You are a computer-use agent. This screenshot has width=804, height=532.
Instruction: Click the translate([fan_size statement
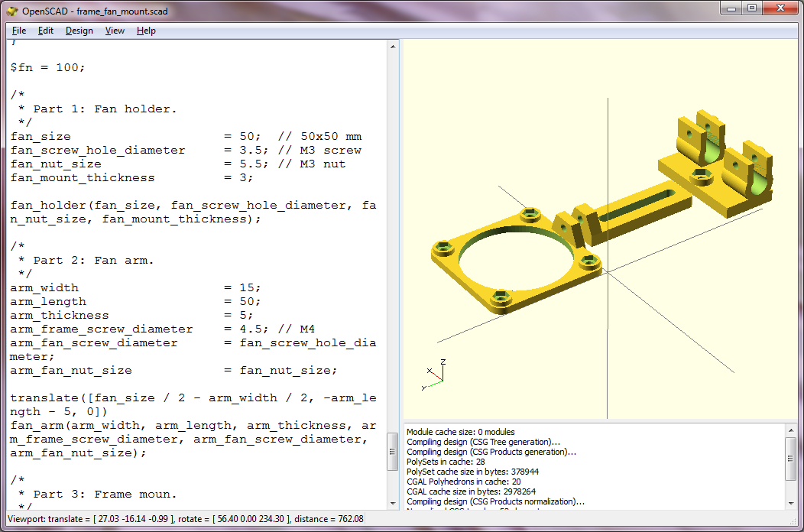193,405
